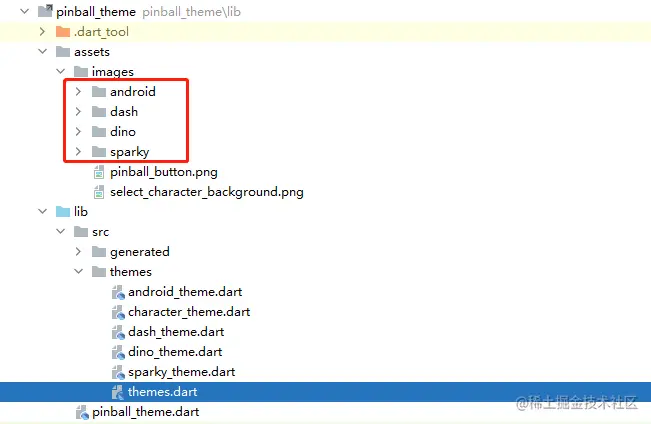Expand the dash folder chevron
Image resolution: width=651 pixels, height=424 pixels.
pyautogui.click(x=78, y=111)
